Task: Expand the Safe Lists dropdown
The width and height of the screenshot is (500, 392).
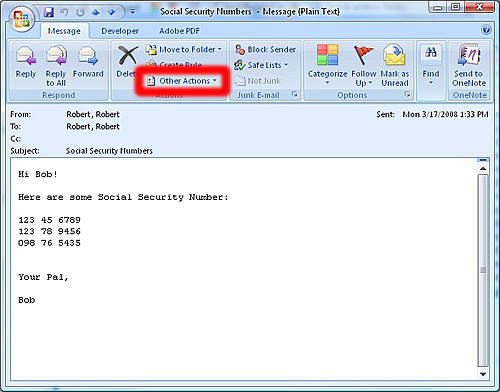Action: pyautogui.click(x=261, y=65)
